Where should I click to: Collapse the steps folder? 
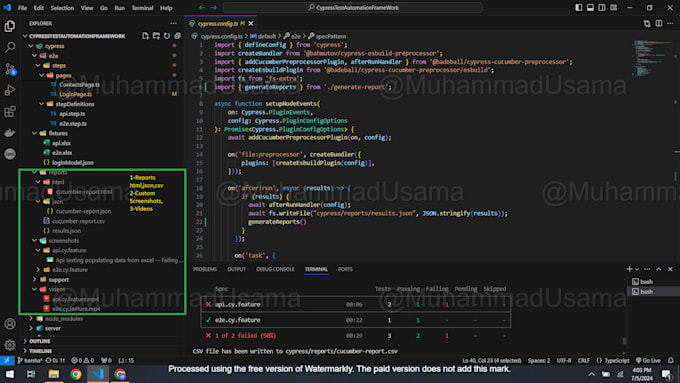pos(38,65)
